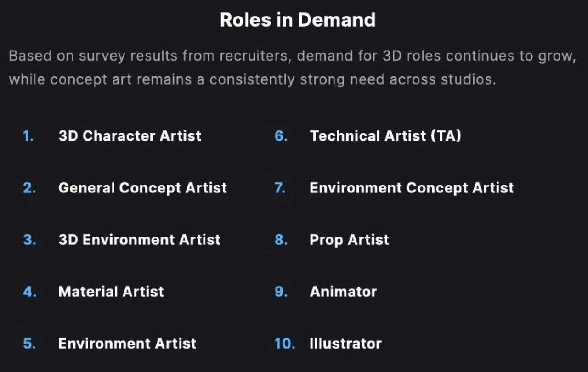Click the blue number 8 marker
Screen dimensions: 588x372
point(281,240)
